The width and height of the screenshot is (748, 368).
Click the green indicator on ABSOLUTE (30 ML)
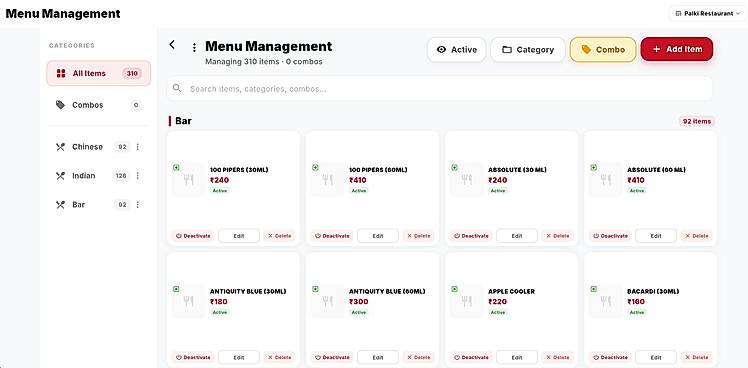pyautogui.click(x=454, y=168)
